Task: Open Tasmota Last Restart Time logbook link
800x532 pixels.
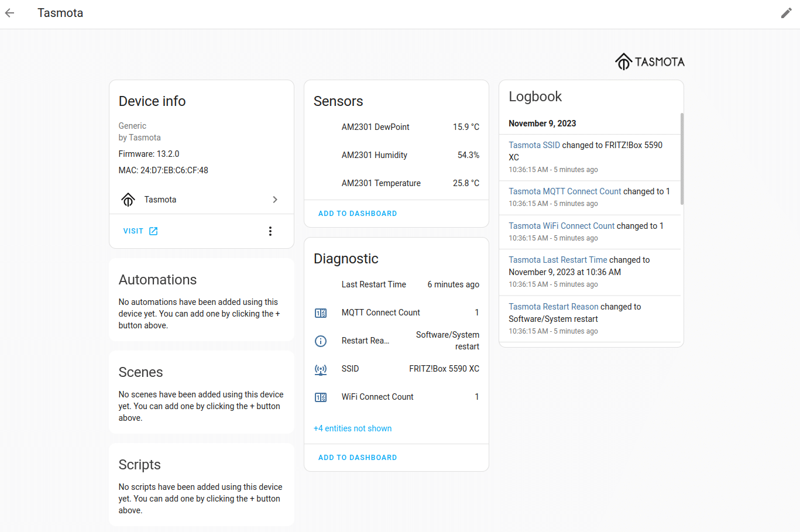Action: coord(557,260)
